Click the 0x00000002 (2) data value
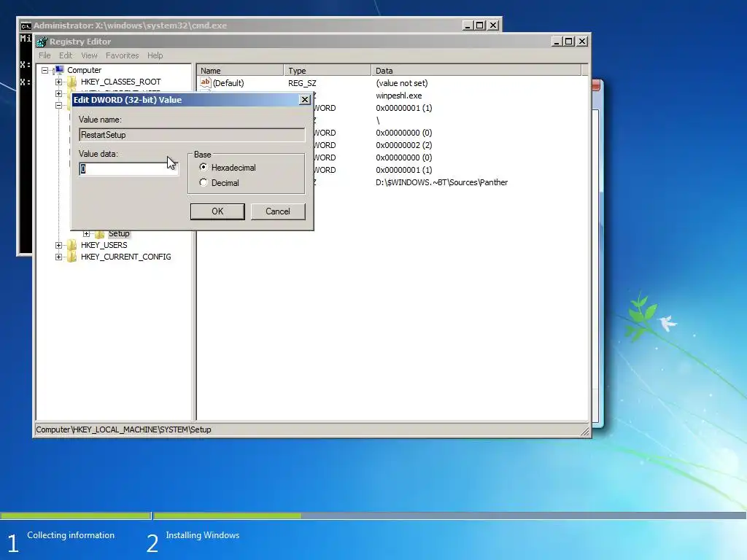Viewport: 747px width, 560px height. pyautogui.click(x=404, y=145)
